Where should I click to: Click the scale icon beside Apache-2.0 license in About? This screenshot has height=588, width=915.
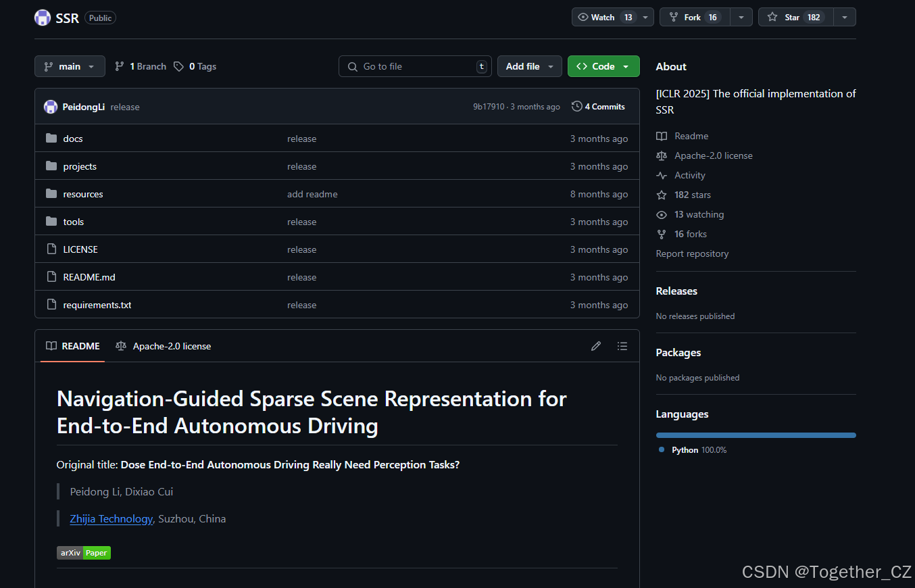coord(662,155)
